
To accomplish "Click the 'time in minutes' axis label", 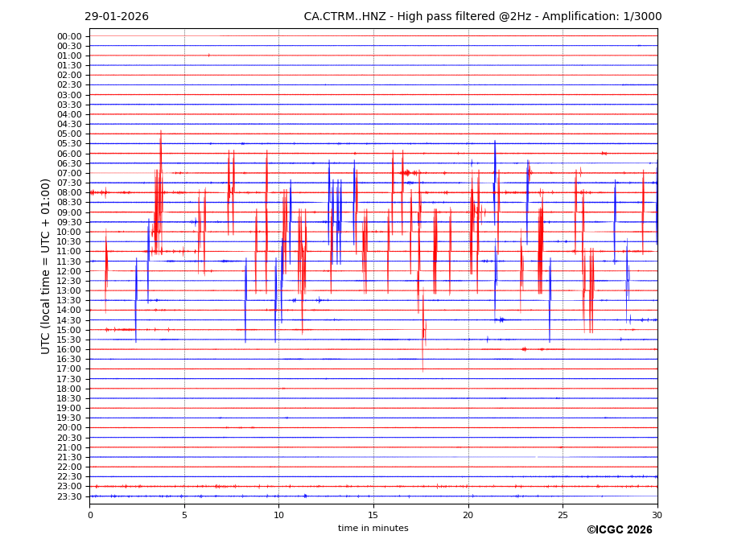I will (x=373, y=529).
